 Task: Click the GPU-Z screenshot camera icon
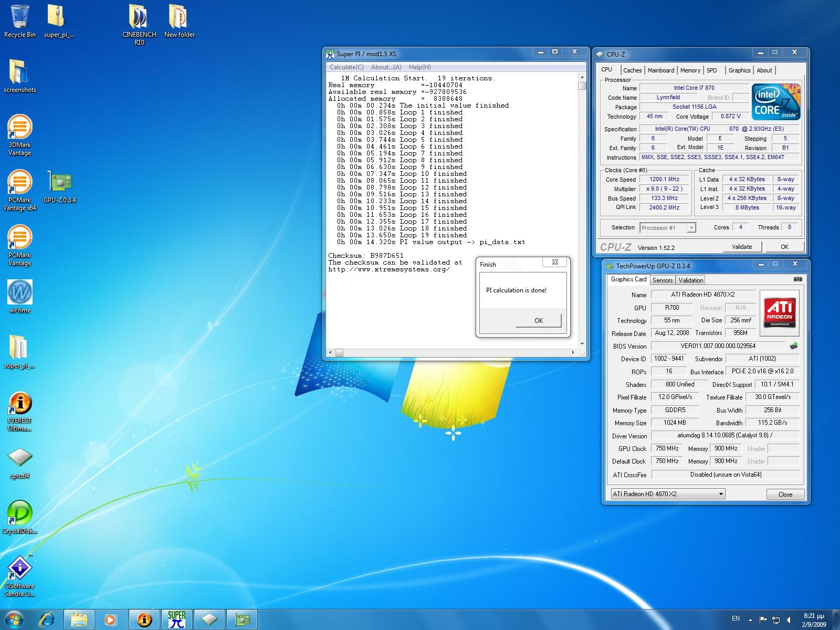pyautogui.click(x=797, y=279)
